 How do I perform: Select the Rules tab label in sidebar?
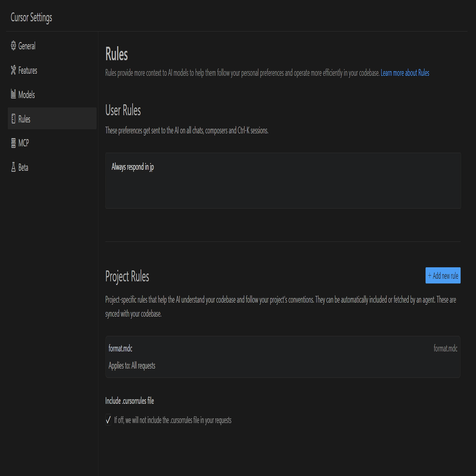point(24,119)
